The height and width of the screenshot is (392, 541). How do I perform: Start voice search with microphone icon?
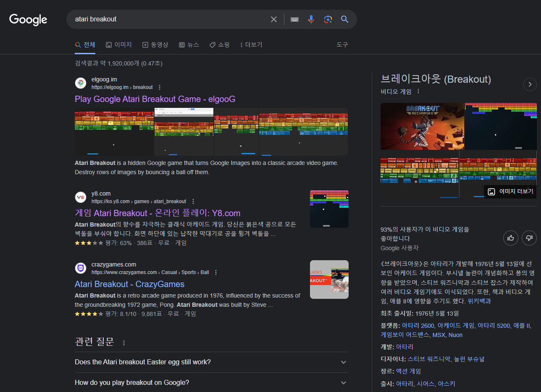tap(311, 19)
